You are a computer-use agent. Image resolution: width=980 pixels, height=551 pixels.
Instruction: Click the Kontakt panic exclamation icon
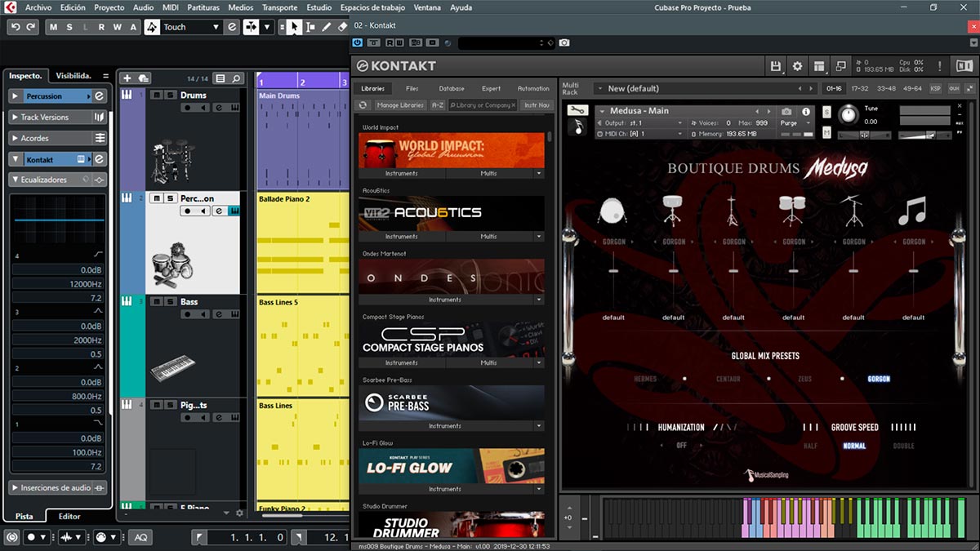pos(939,66)
